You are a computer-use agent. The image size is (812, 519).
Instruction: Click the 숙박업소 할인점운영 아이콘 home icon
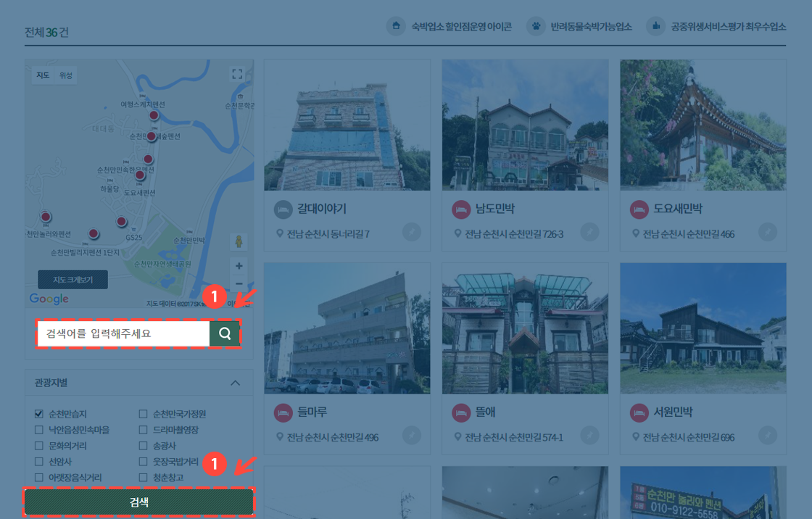396,25
